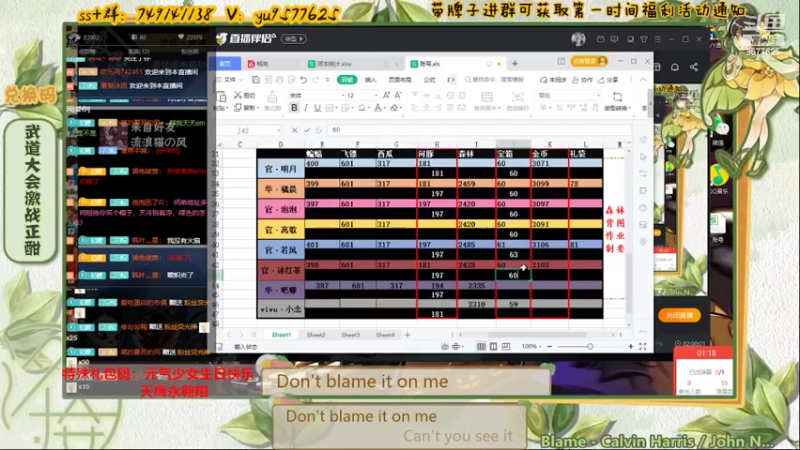
Task: Click the auto wrap text icon
Action: pyautogui.click(x=517, y=97)
